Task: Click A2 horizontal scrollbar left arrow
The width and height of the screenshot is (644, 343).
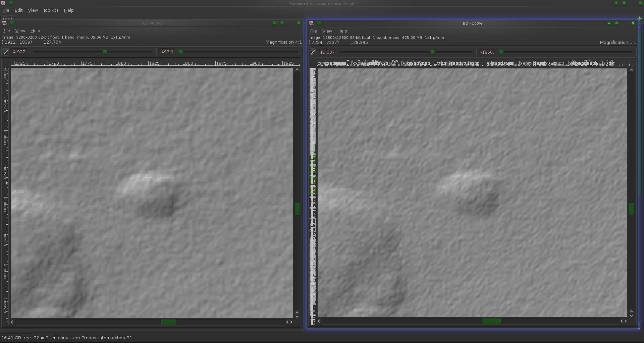Action: [x=12, y=322]
